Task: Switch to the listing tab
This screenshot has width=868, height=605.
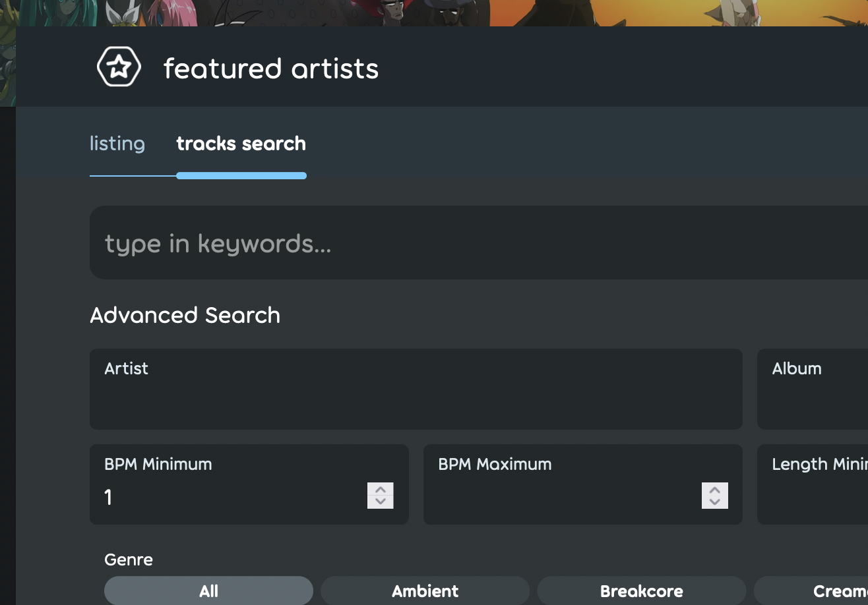Action: 117,143
